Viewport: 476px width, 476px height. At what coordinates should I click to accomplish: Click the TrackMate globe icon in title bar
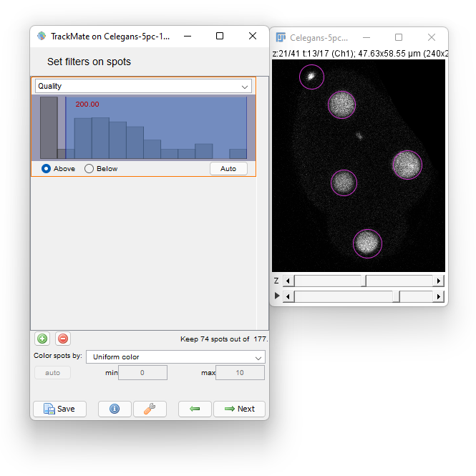tap(42, 36)
